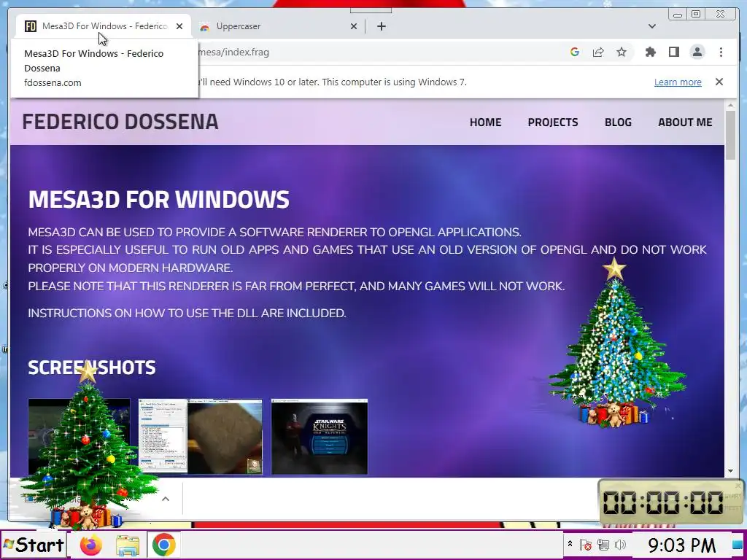Open the volume speaker tray icon
747x560 pixels.
pos(620,544)
